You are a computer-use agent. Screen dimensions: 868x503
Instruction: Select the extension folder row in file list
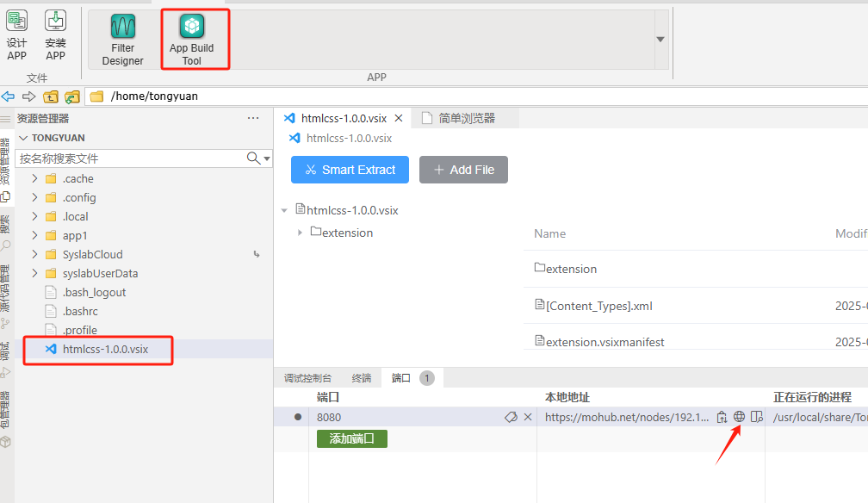coord(695,269)
